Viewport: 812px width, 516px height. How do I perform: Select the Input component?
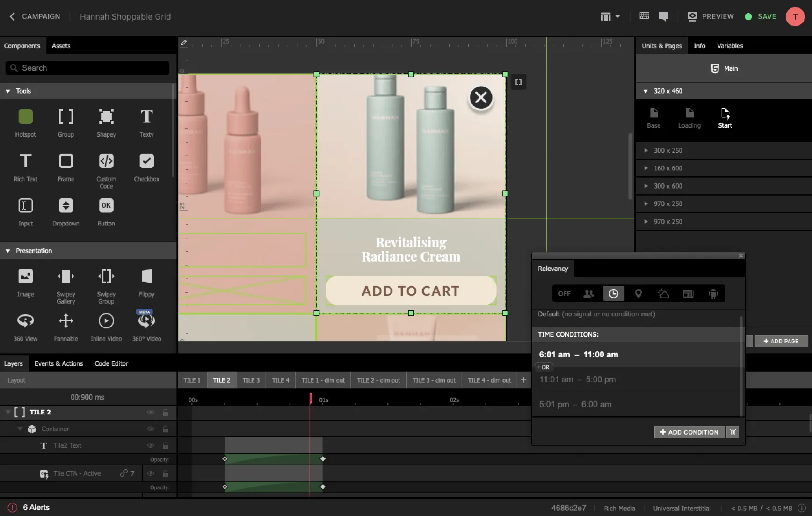[x=25, y=211]
